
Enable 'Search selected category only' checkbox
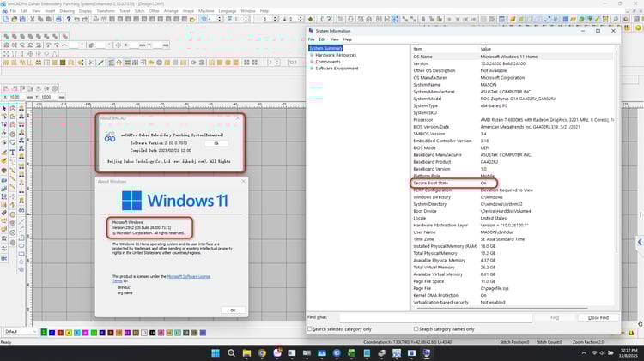(310, 328)
